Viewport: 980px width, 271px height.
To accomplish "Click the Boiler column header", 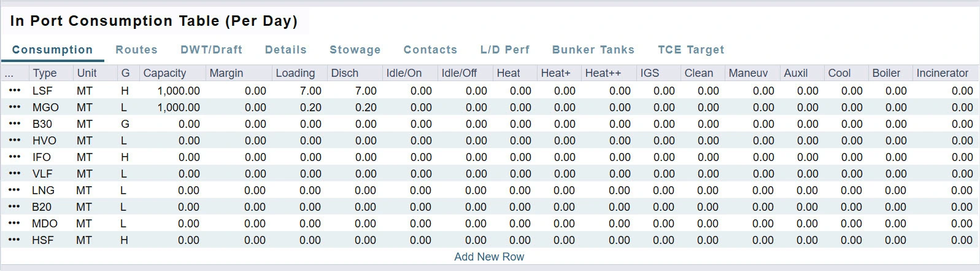I will pyautogui.click(x=890, y=73).
